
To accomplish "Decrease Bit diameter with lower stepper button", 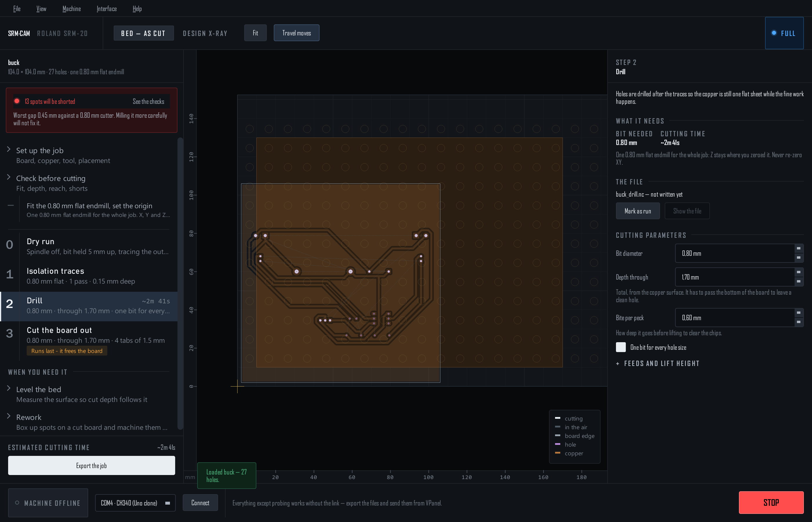I will (799, 258).
